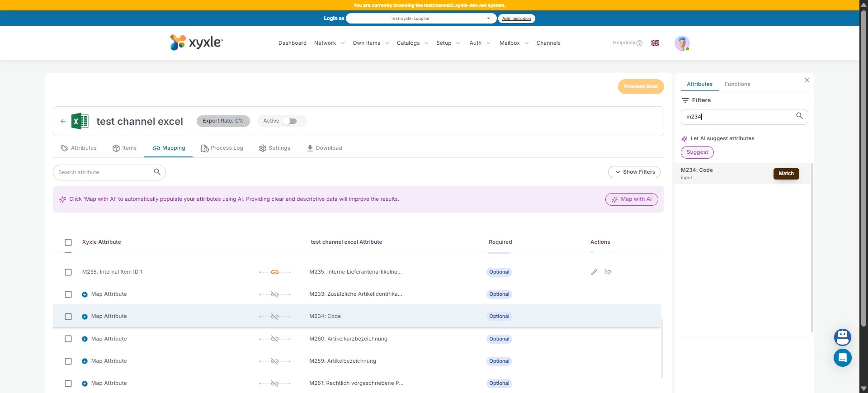Click the edit pencil for M235 row
868x393 pixels.
pyautogui.click(x=594, y=272)
